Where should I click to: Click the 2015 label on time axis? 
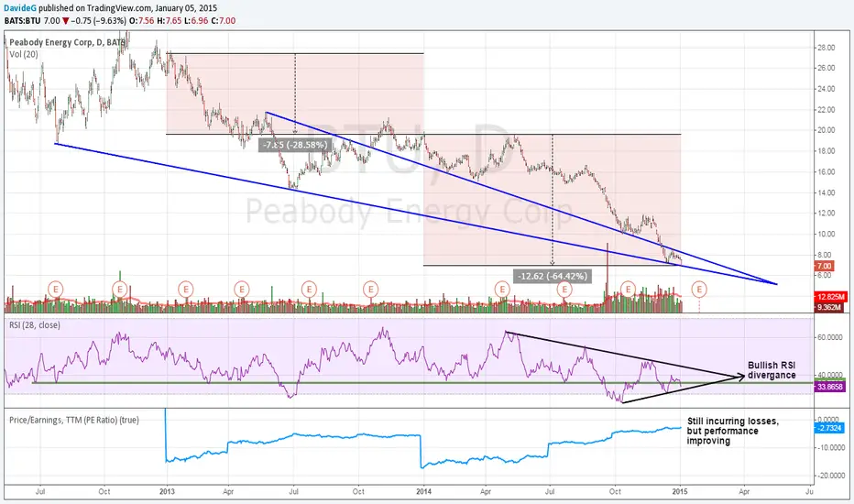pos(680,491)
